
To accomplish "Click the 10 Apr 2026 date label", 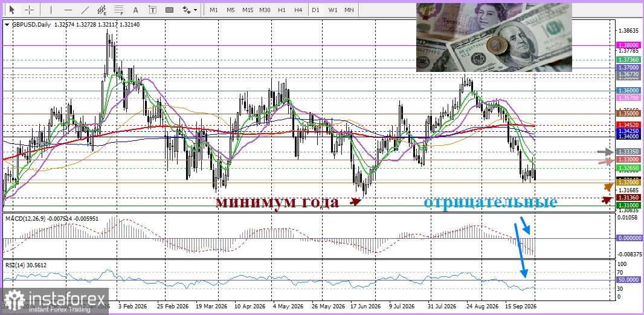I will 250,307.
